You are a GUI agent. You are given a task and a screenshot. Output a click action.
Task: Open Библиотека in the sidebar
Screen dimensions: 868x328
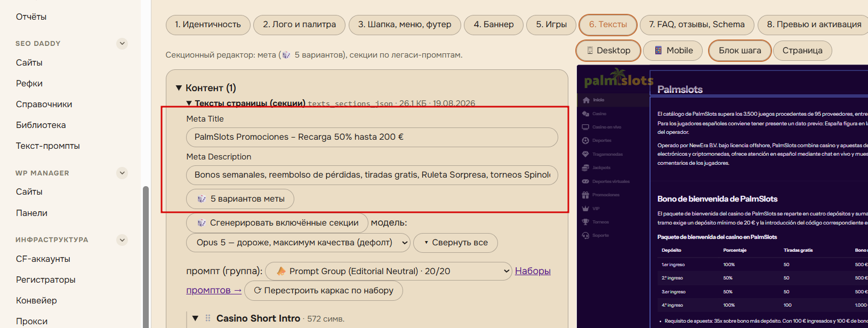coord(41,125)
